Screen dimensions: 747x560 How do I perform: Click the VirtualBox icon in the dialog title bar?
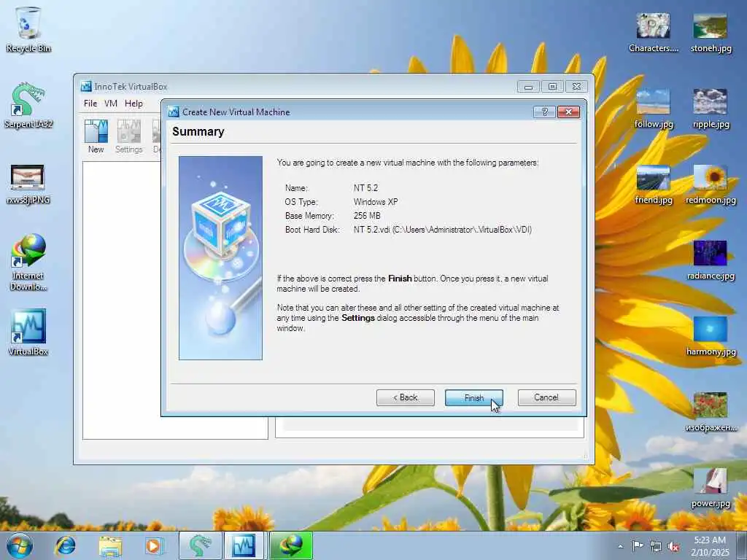coord(174,112)
